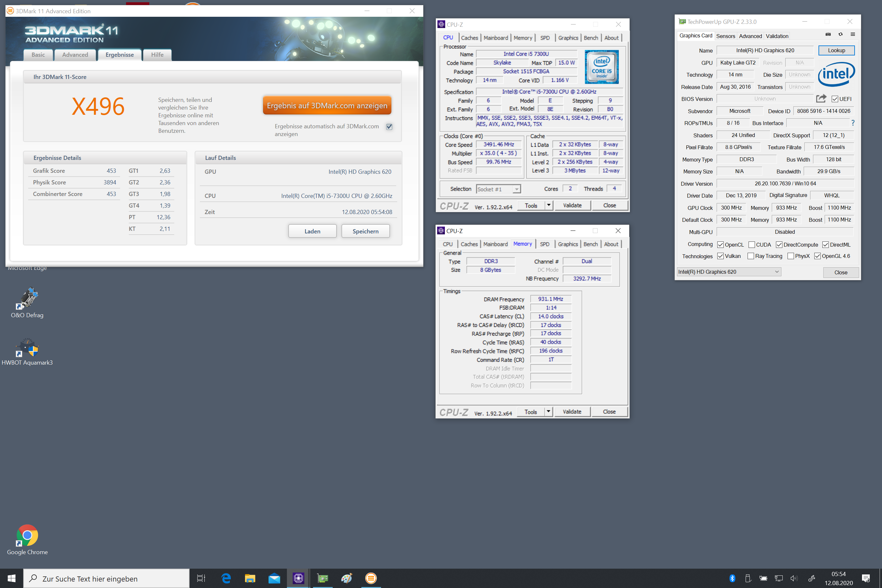Screen dimensions: 882x588
Task: Open Tools dropdown arrow in lower CPU-Z
Action: pyautogui.click(x=548, y=411)
